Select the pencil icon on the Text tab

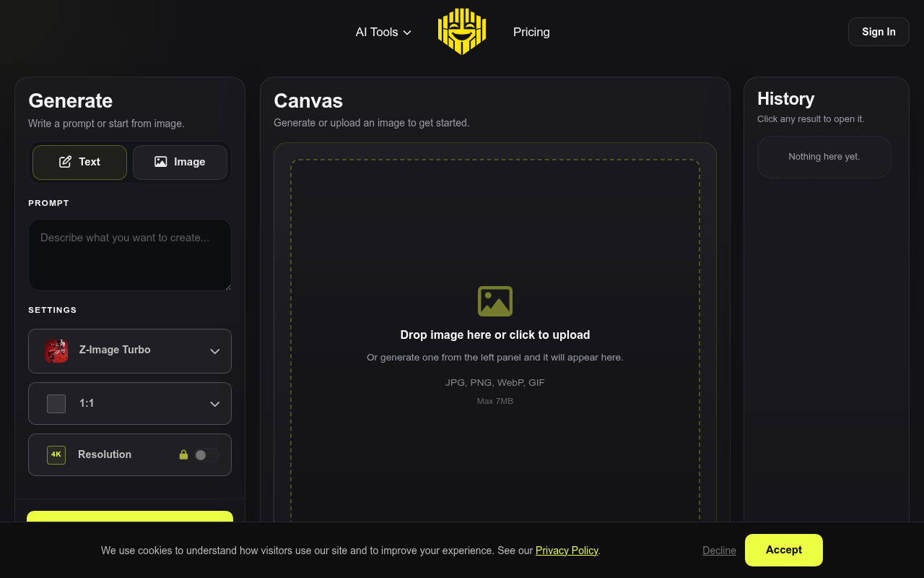[x=65, y=162]
